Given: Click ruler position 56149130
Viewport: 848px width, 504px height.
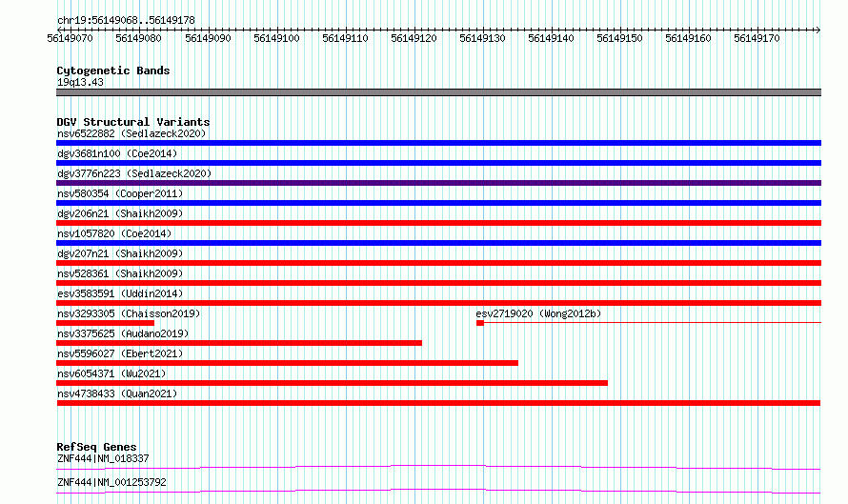Looking at the screenshot, I should (483, 38).
